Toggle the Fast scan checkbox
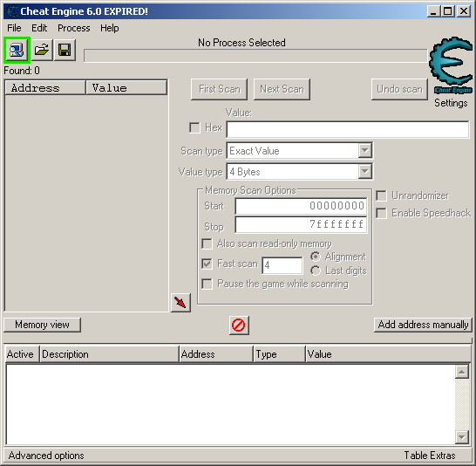This screenshot has height=466, width=476. tap(207, 264)
